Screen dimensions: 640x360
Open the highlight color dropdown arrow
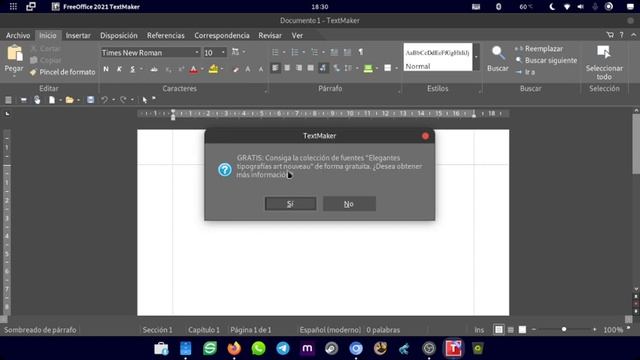tap(222, 69)
